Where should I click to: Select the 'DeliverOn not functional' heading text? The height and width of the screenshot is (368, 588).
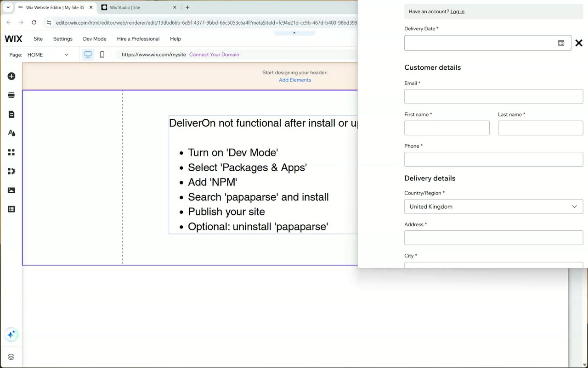pos(263,123)
